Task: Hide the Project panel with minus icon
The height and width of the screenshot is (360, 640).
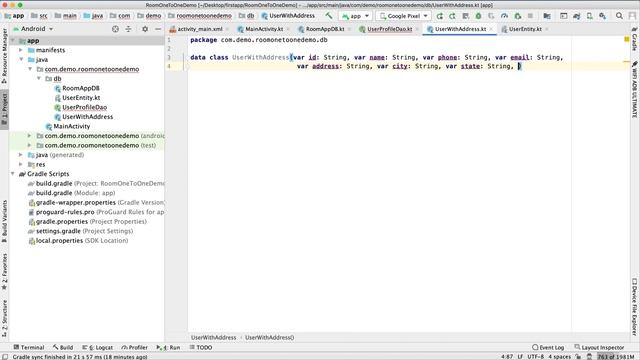Action: tap(158, 29)
